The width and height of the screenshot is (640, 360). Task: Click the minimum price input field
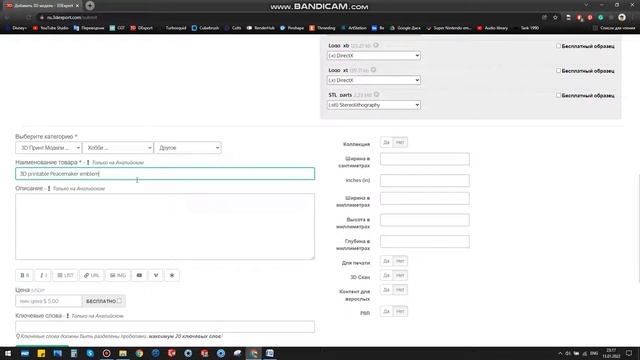tap(49, 301)
